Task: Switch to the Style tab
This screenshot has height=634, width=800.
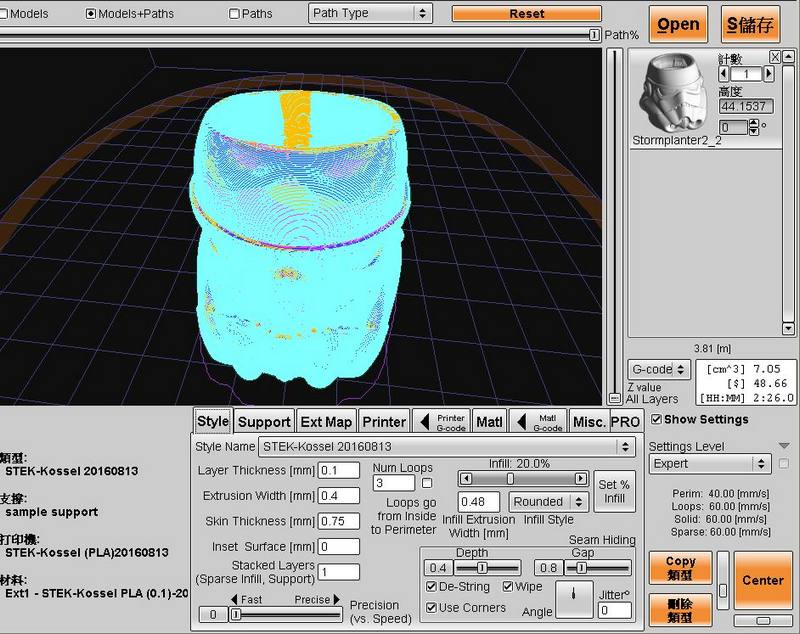Action: click(x=213, y=421)
